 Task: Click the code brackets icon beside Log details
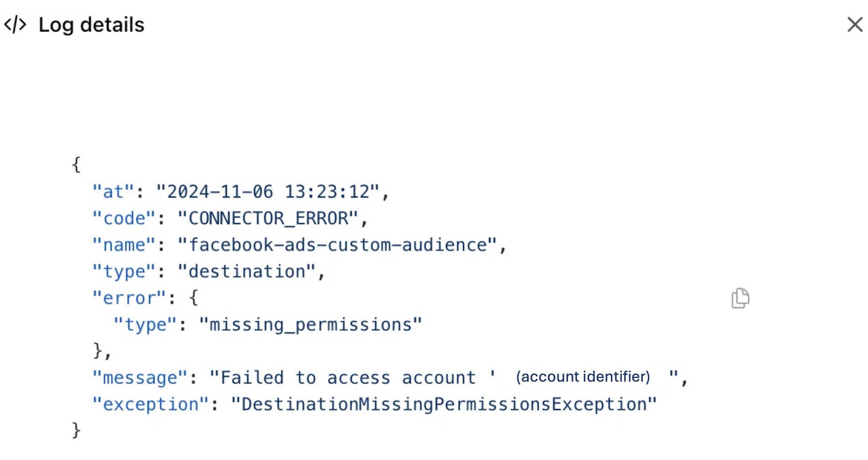(x=15, y=25)
